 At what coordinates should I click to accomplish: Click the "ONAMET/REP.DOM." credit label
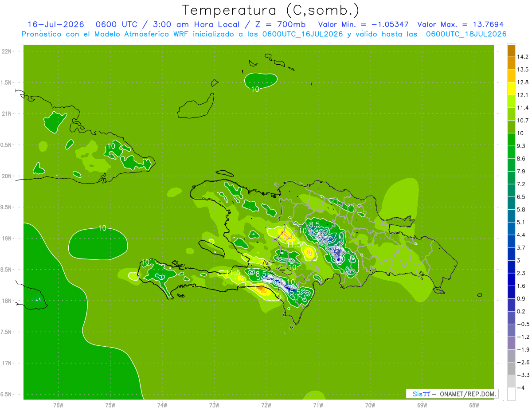click(467, 394)
